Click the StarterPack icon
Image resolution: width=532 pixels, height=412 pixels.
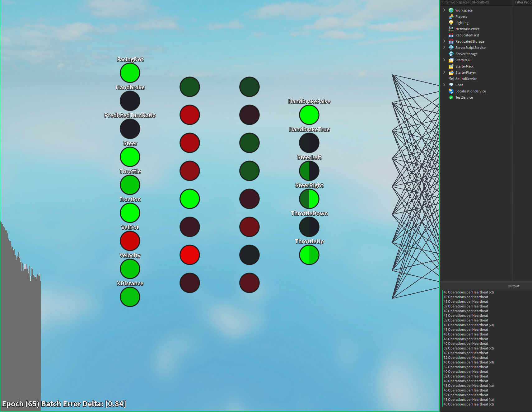pyautogui.click(x=451, y=66)
